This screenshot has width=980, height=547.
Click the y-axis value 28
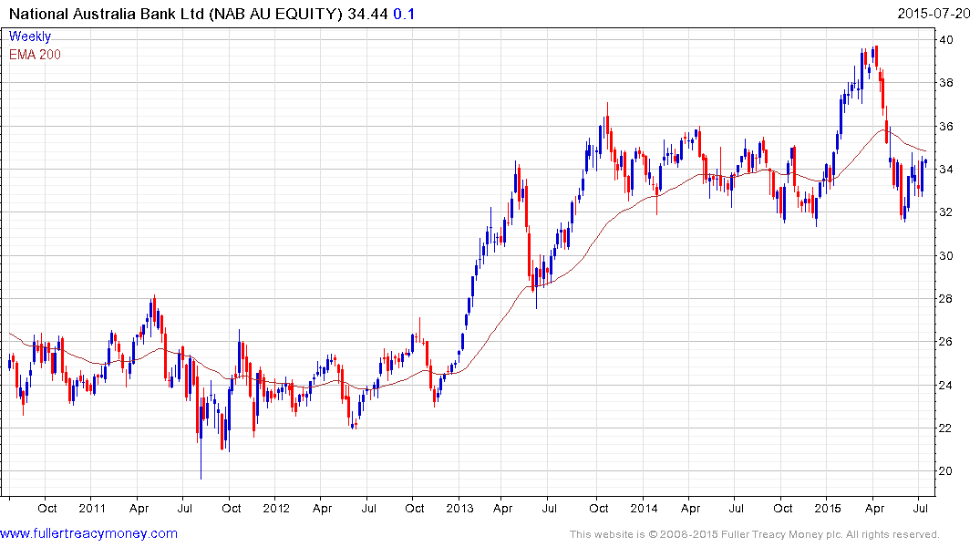click(x=945, y=299)
